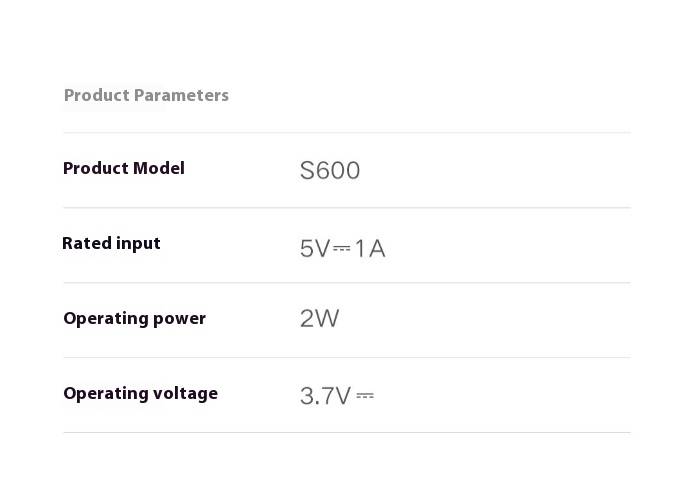Screen dimensions: 693x480
Task: Click the divider line below Product Parameters
Action: pos(347,132)
